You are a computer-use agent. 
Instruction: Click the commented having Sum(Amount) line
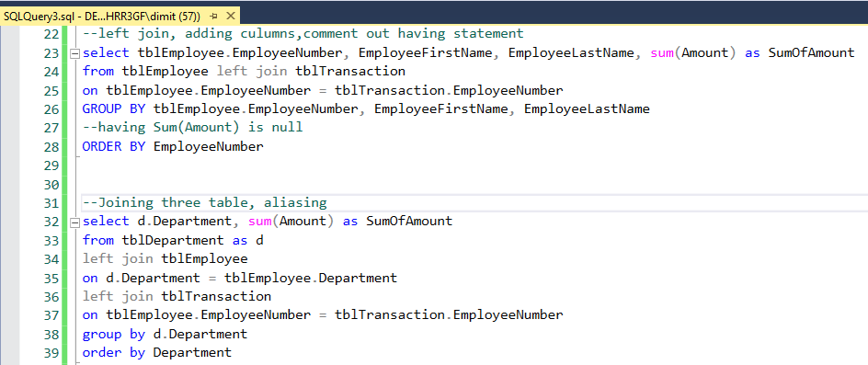193,128
